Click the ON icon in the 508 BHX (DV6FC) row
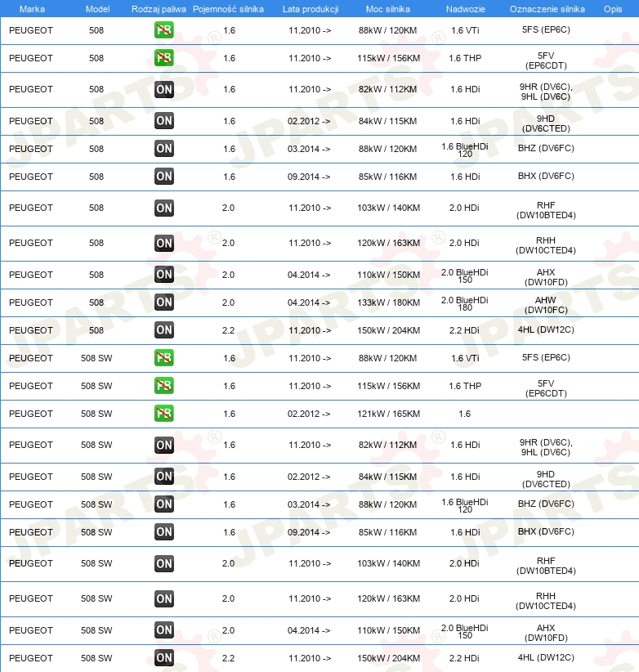This screenshot has width=639, height=672. point(164,176)
